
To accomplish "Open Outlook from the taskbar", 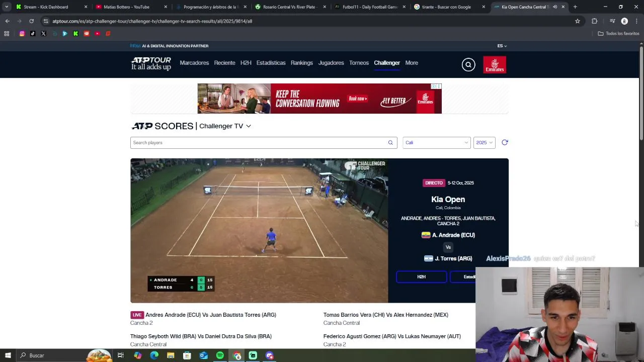I will pyautogui.click(x=203, y=355).
